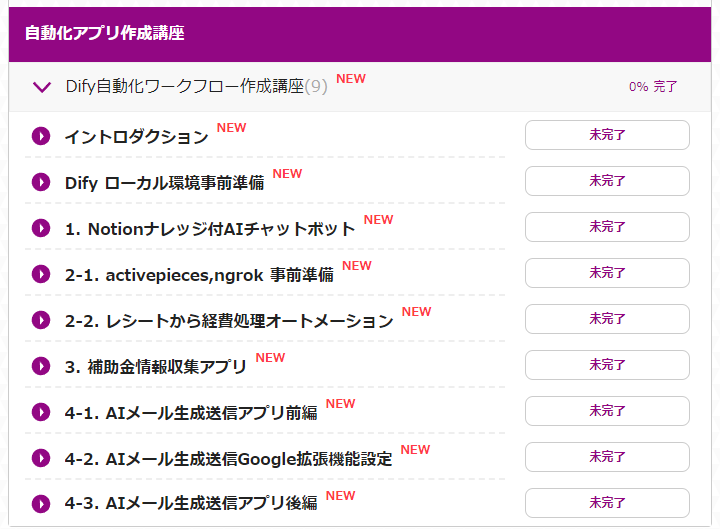Collapse the Dify自動化ワークフロー作成講座 section chevron
The height and width of the screenshot is (529, 720).
point(42,87)
